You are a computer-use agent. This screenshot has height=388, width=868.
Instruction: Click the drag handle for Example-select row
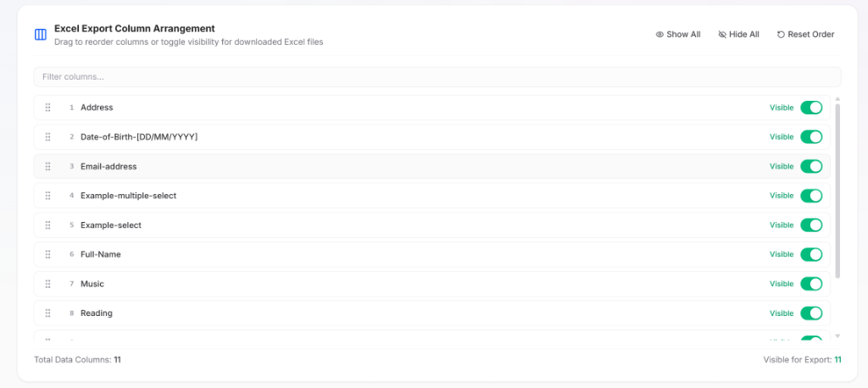(48, 225)
